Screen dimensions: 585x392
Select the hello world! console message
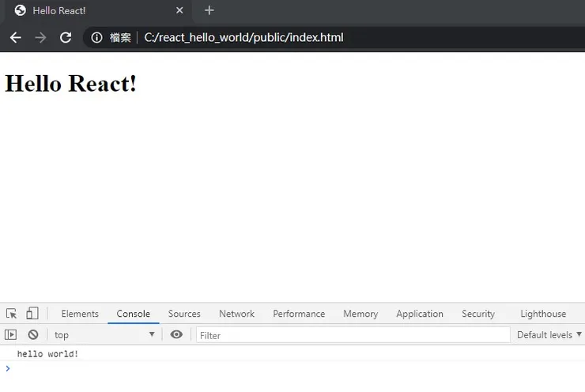47,353
